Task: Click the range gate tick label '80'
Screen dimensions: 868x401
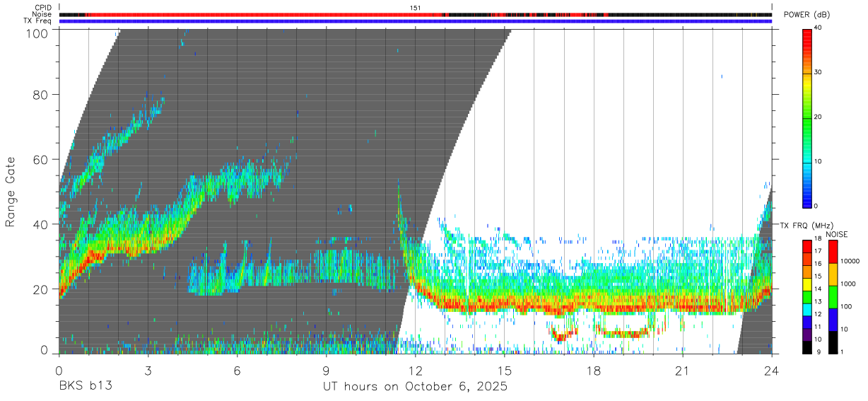Action: coord(41,94)
